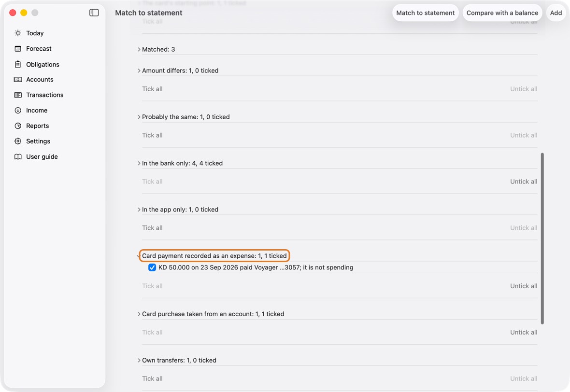The image size is (570, 392).
Task: Open Transactions in the sidebar
Action: coord(55,95)
